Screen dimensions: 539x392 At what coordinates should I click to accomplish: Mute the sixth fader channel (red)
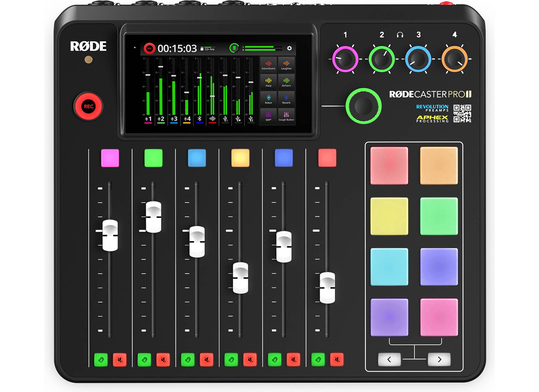337,360
